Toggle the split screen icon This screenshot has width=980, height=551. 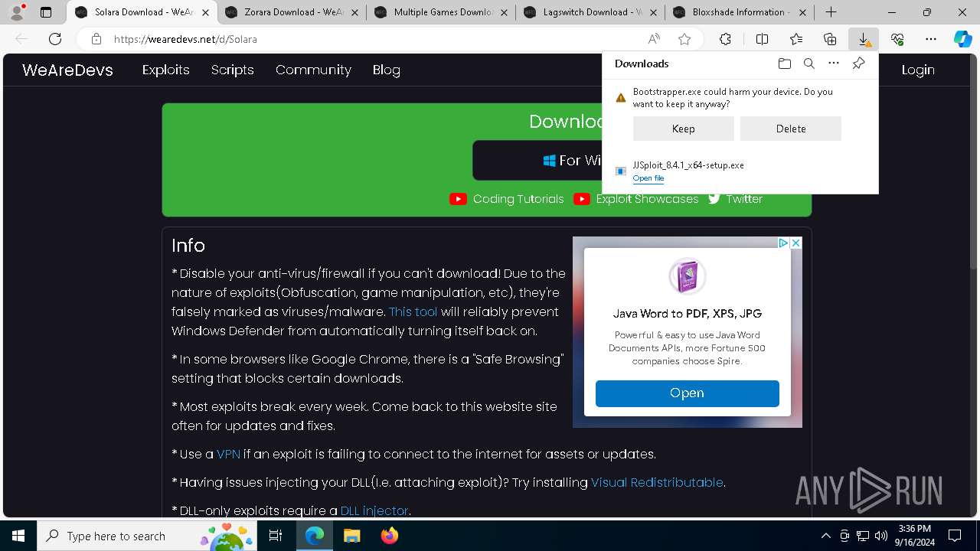tap(762, 39)
